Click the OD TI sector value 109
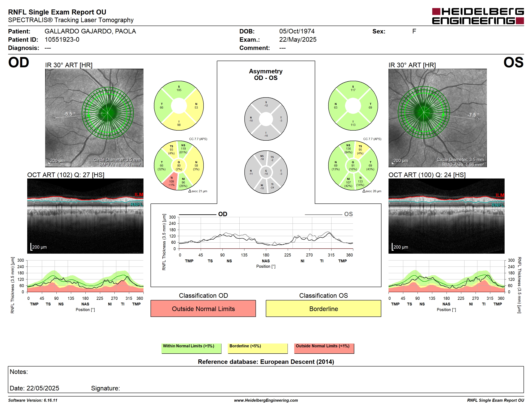This screenshot has height=411, width=532. (171, 182)
